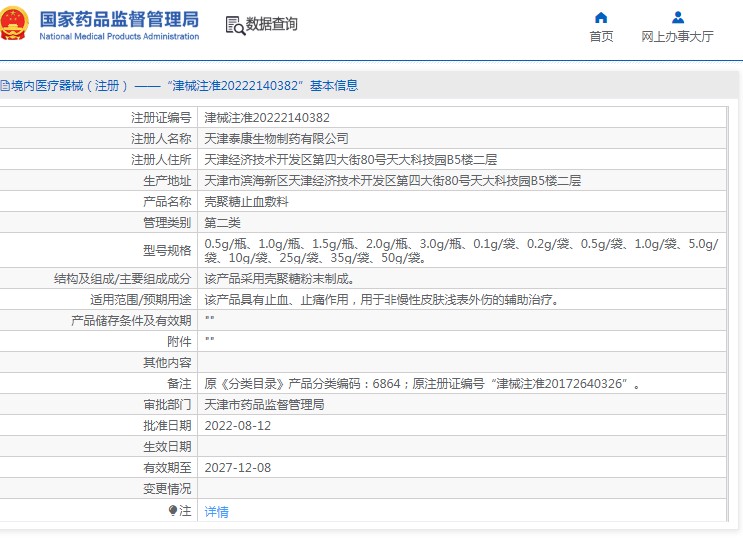Click the document icon before 境内医疗器械
The height and width of the screenshot is (540, 743).
coord(5,86)
